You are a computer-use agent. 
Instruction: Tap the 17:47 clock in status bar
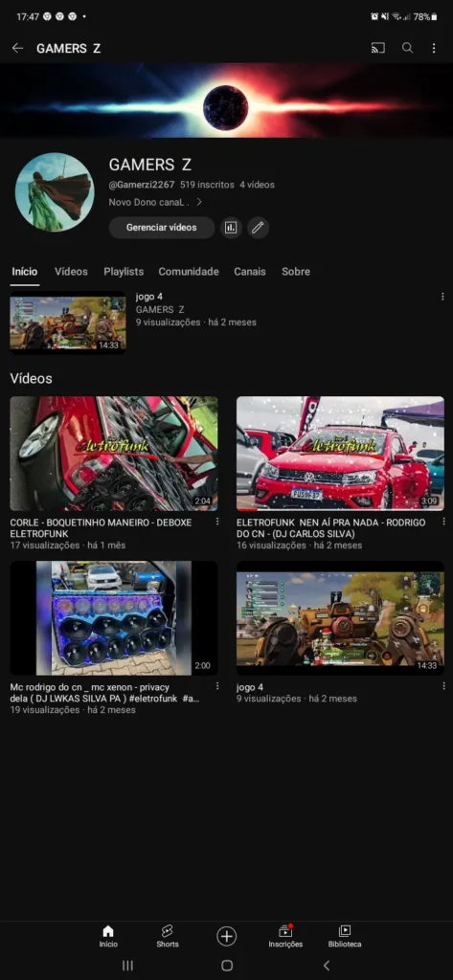[x=28, y=17]
